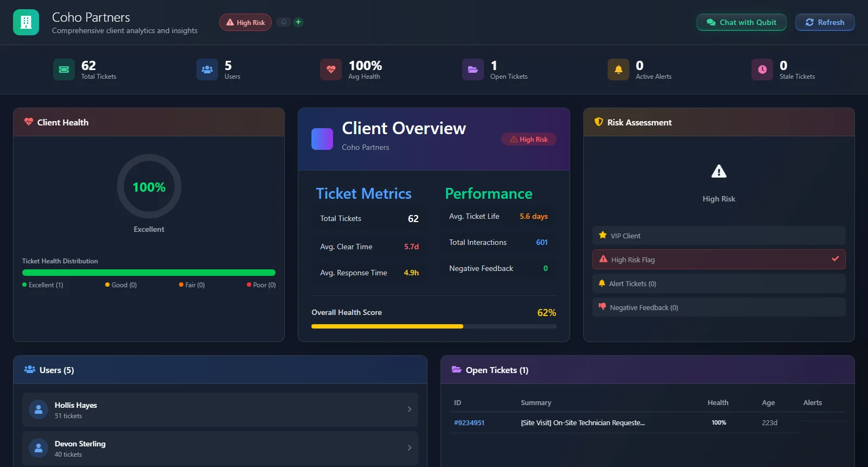This screenshot has width=868, height=467.
Task: Sort by Health column header
Action: (x=718, y=403)
